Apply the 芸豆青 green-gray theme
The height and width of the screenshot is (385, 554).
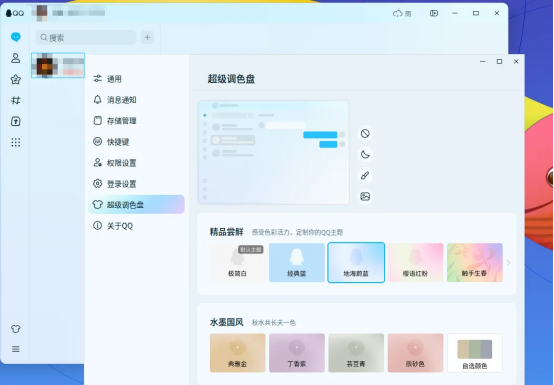[x=356, y=353]
